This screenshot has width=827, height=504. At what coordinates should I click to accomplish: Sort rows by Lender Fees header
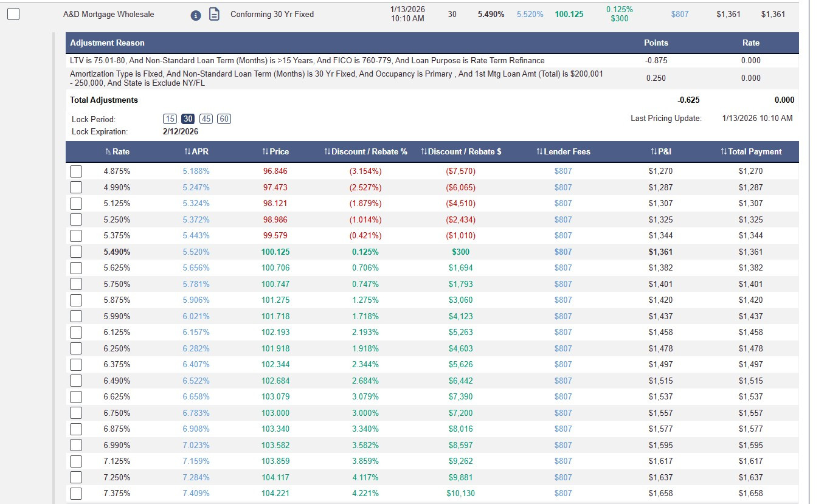(x=563, y=152)
